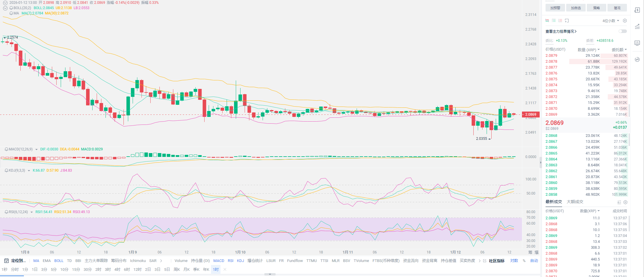Click the circular swap arrows sidebar icon
Screen dimensions: 644x277
(637, 59)
